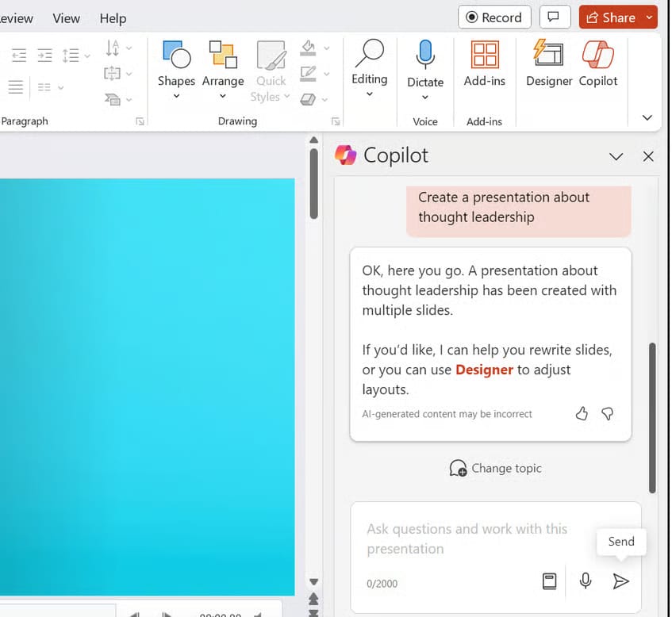The width and height of the screenshot is (672, 617).
Task: Start Dictate with the microphone icon
Action: pos(425,55)
